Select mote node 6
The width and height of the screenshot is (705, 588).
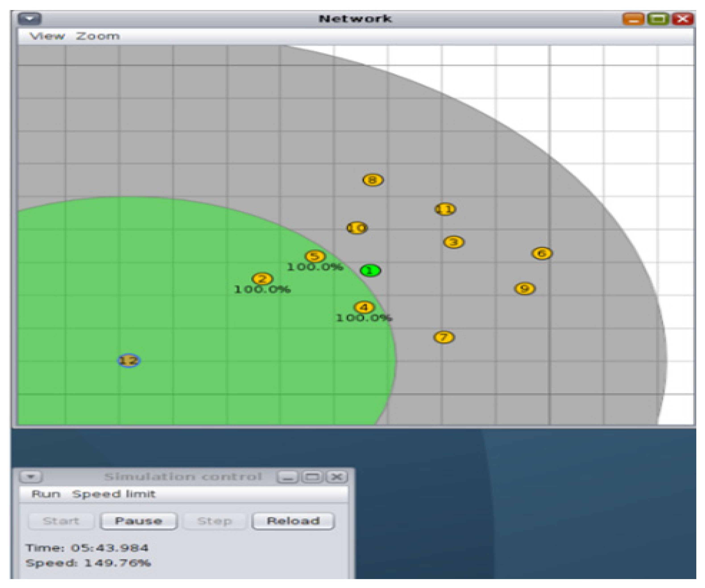point(542,253)
